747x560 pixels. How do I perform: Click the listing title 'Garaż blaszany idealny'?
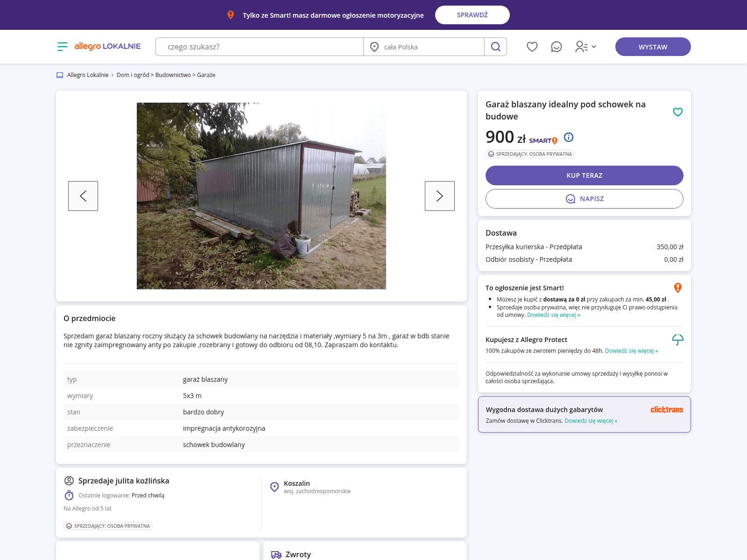(565, 110)
